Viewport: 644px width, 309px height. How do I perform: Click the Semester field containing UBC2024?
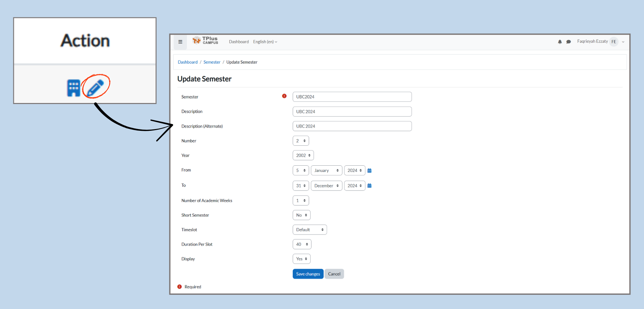(x=352, y=97)
